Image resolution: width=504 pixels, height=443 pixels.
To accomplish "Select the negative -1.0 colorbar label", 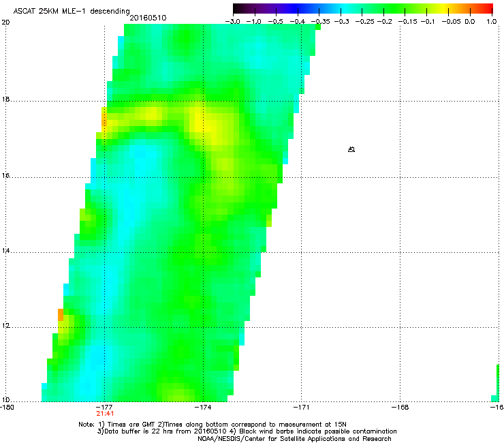I will 254,22.
